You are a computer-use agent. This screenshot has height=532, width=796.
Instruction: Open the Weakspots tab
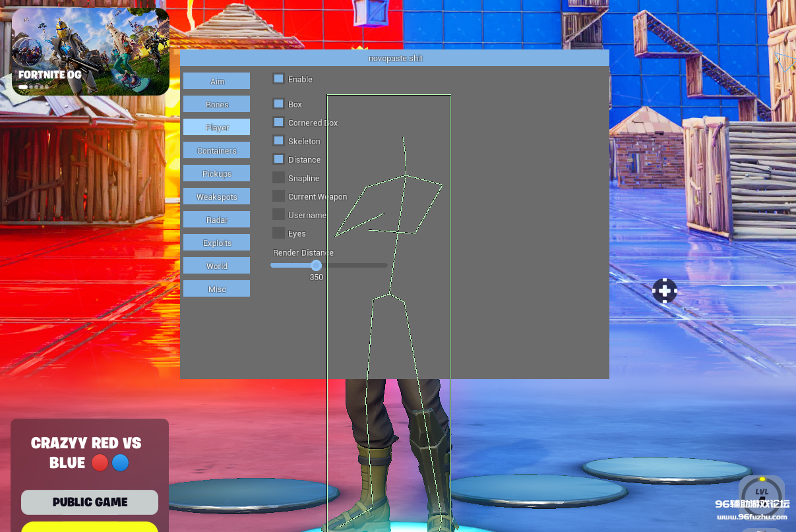click(216, 196)
